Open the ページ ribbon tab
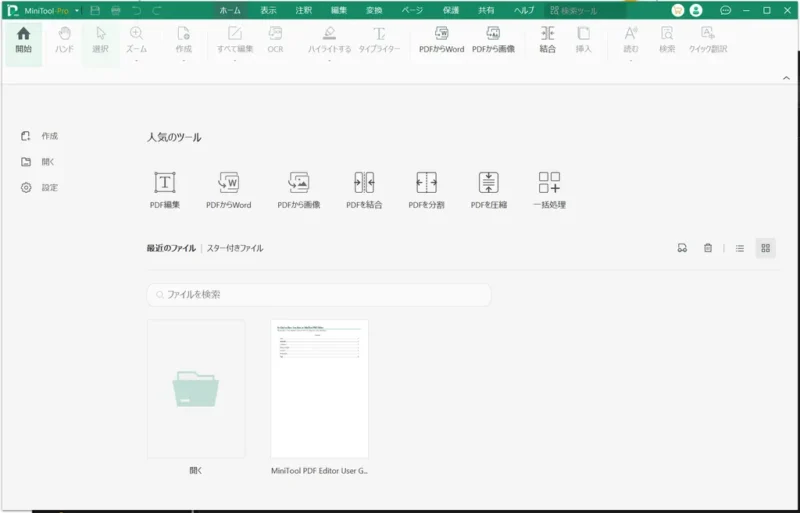 click(x=412, y=10)
